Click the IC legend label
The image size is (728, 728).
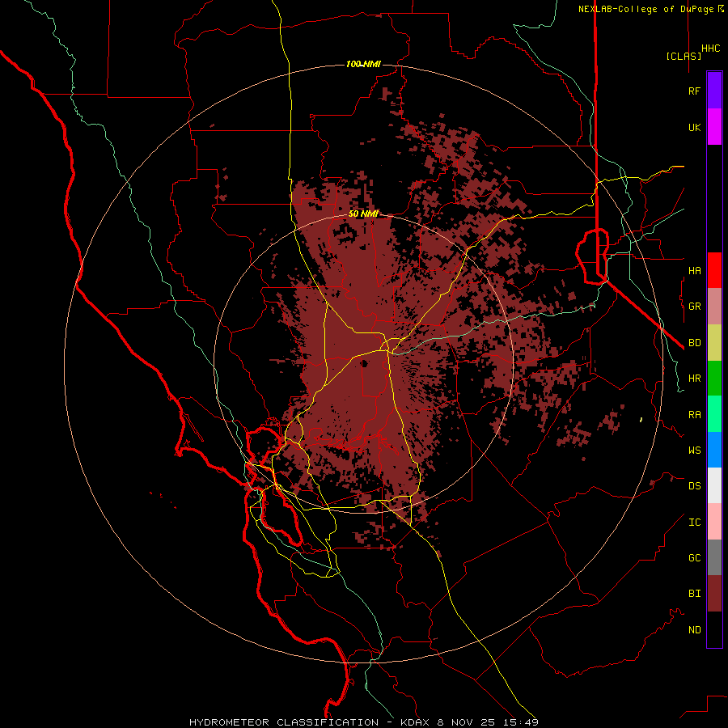694,522
